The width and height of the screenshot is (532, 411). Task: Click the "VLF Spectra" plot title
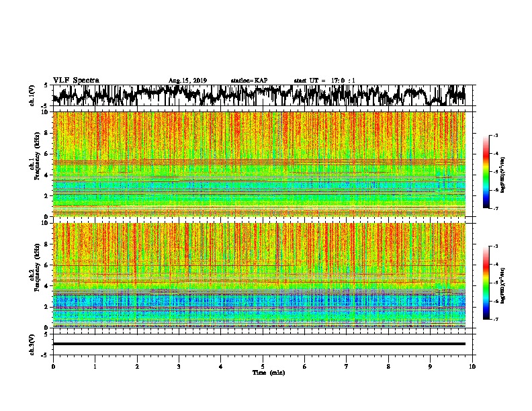point(76,81)
